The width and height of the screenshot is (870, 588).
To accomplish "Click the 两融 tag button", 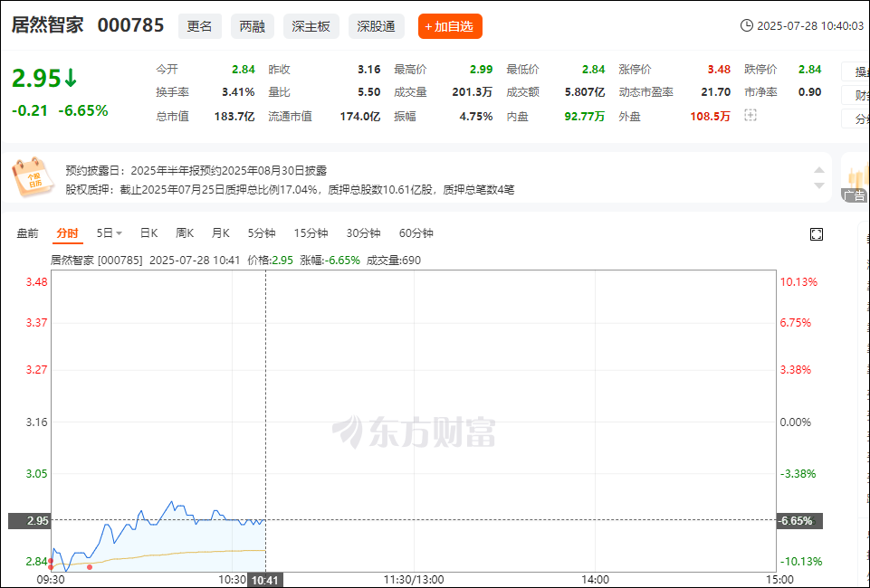I will click(x=253, y=26).
